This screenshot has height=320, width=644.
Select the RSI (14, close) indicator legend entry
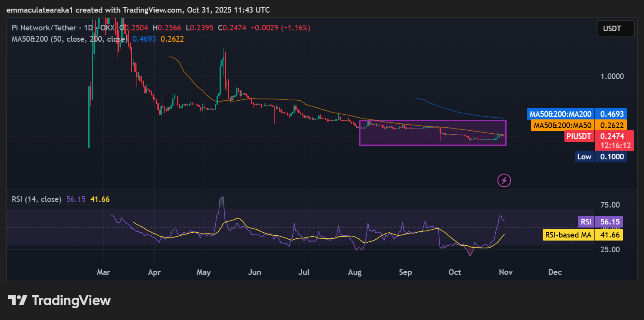click(x=36, y=199)
